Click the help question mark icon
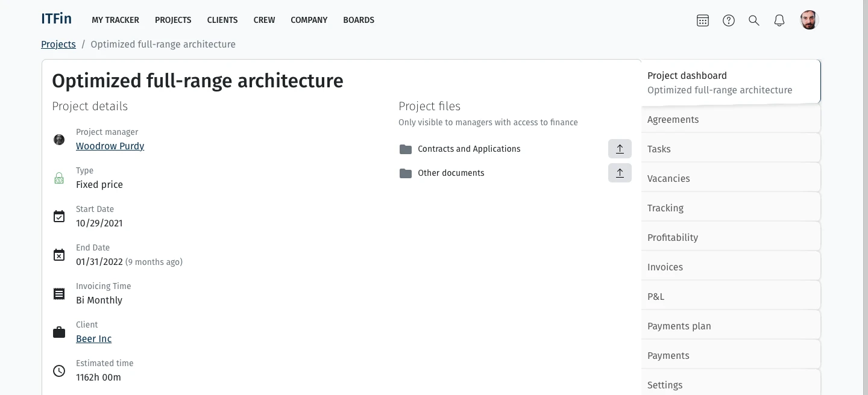Image resolution: width=868 pixels, height=395 pixels. [729, 20]
